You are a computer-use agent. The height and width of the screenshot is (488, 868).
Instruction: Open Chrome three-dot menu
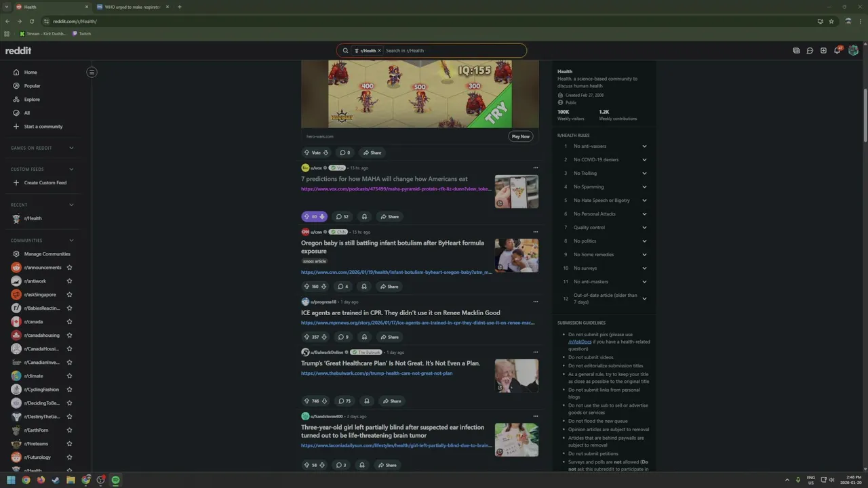(x=860, y=21)
